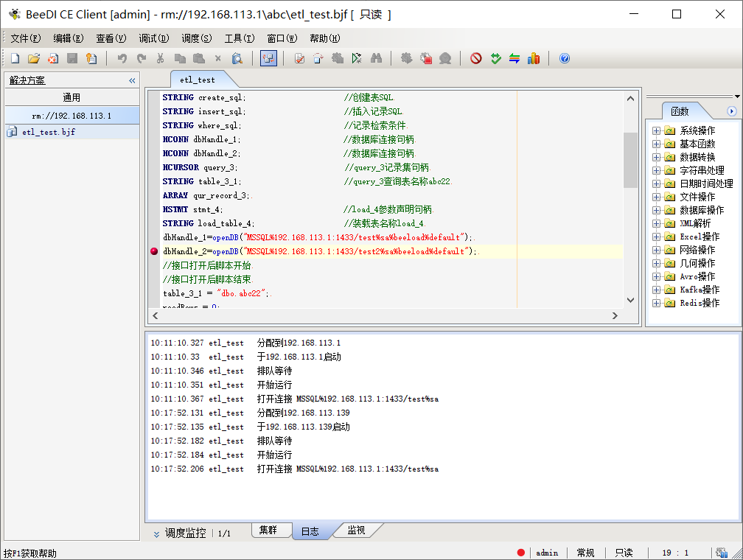Switch to the 集群 tab

click(x=268, y=530)
